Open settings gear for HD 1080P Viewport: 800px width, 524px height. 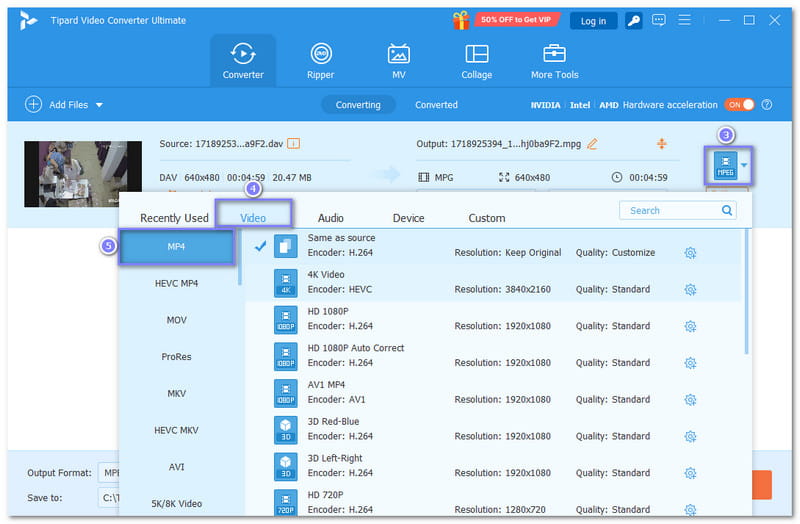tap(690, 326)
